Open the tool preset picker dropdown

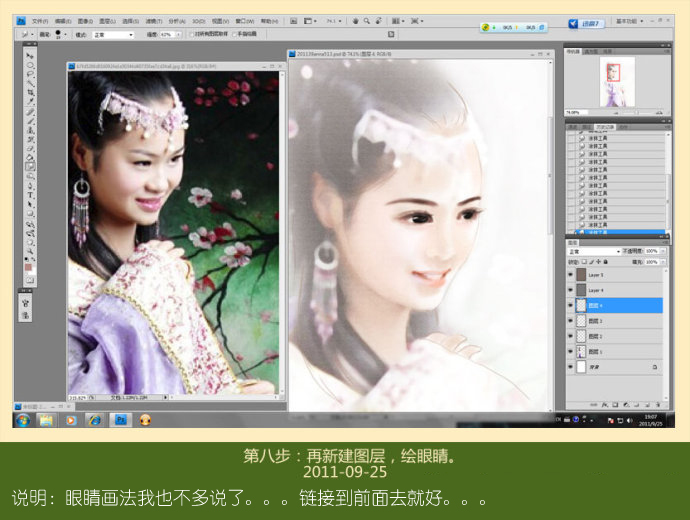click(32, 34)
